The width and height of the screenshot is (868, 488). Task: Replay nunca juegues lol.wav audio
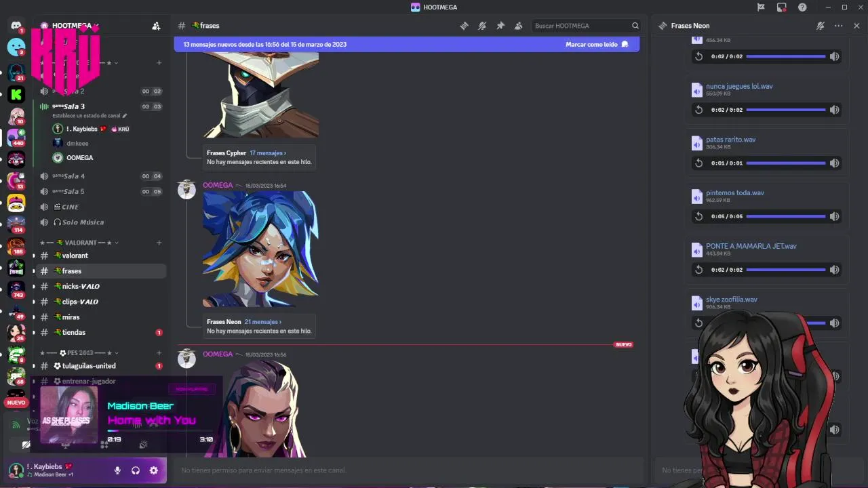pos(699,110)
